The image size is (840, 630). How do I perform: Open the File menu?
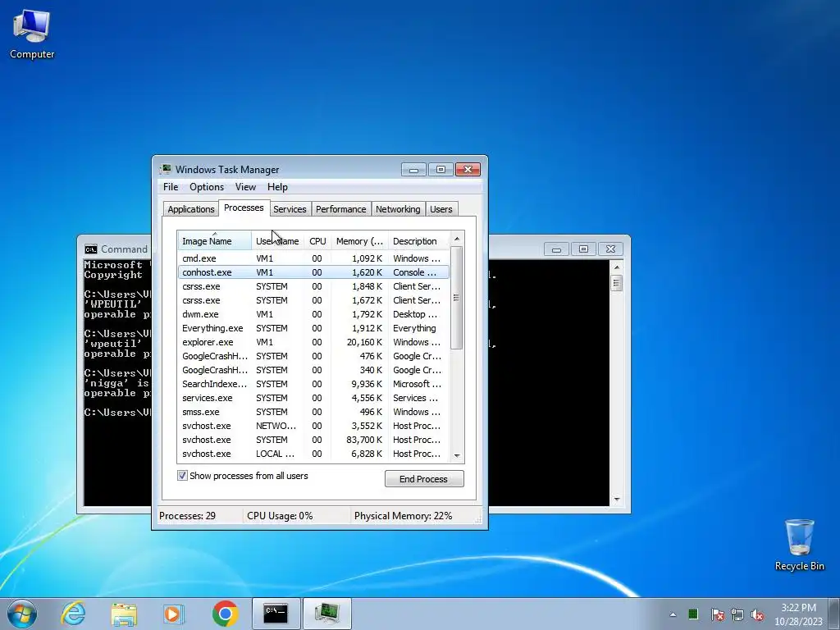click(x=171, y=187)
